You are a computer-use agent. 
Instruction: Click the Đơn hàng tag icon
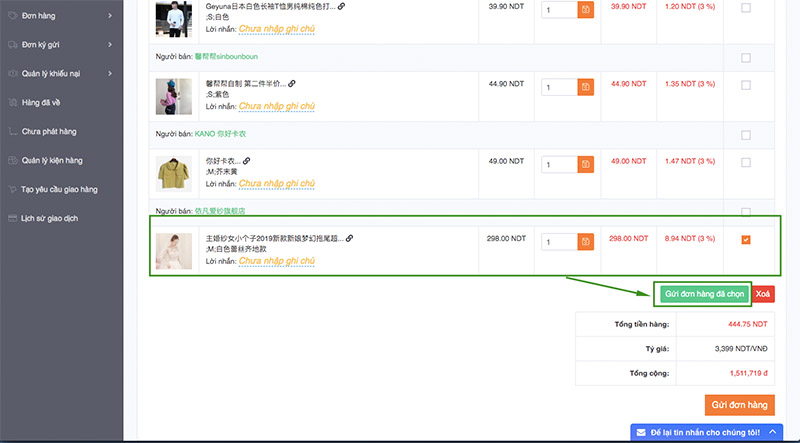coord(13,16)
